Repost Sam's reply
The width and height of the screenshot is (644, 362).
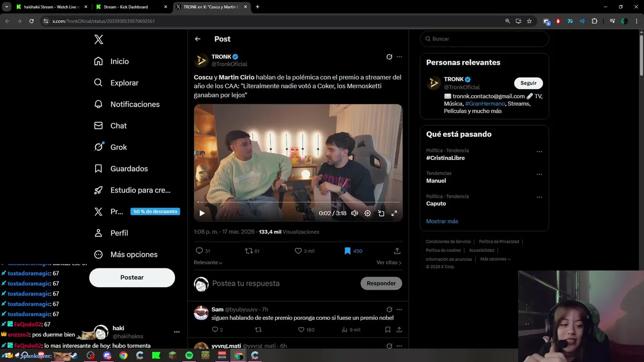click(x=258, y=330)
